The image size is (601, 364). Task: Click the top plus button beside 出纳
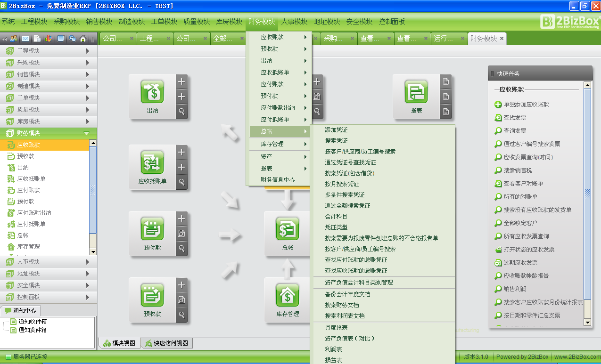(181, 81)
